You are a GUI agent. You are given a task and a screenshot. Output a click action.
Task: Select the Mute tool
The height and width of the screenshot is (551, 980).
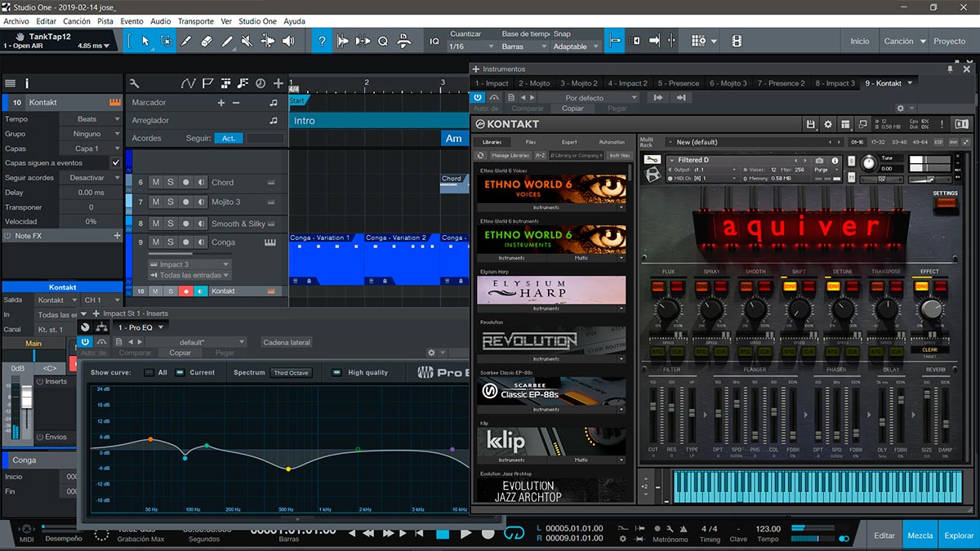pos(247,41)
